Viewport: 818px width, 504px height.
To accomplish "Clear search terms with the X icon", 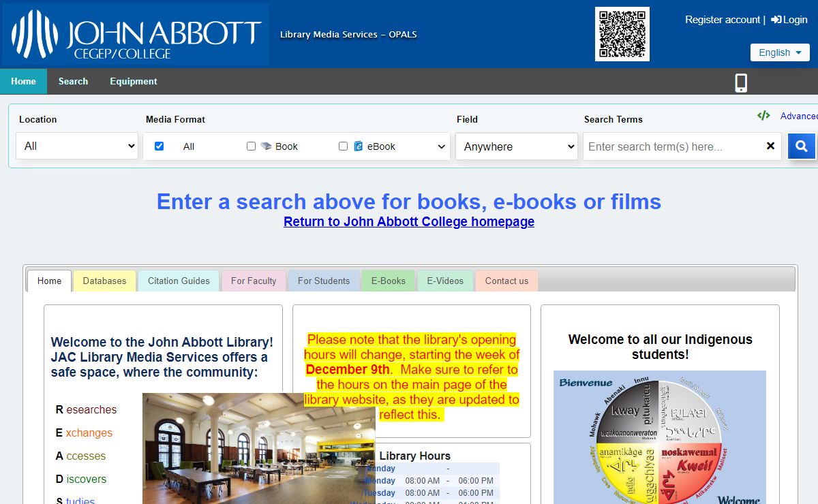I will pyautogui.click(x=770, y=146).
